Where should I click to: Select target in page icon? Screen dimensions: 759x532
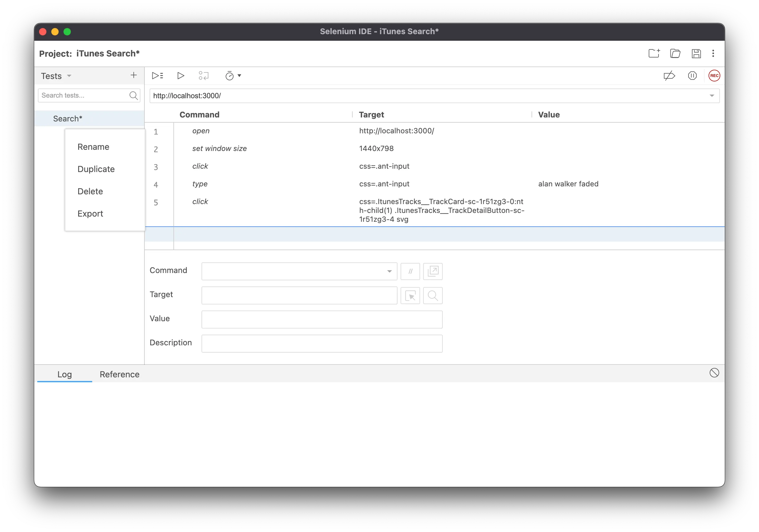[410, 295]
